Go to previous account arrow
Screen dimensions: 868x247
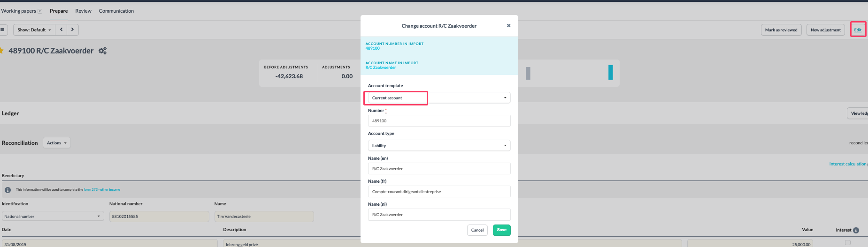61,30
